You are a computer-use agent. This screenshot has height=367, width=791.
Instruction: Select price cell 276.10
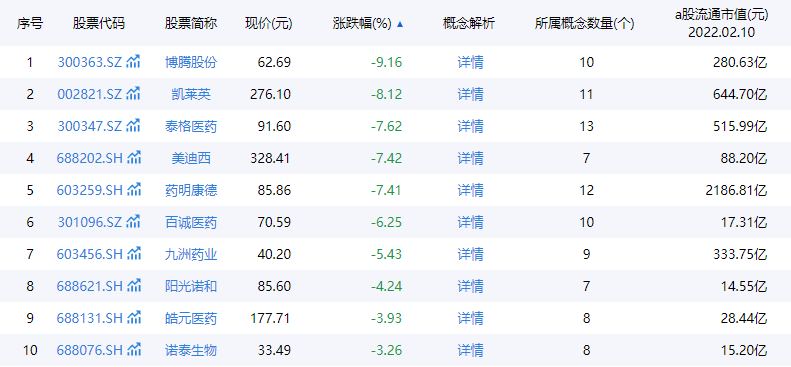tap(270, 94)
